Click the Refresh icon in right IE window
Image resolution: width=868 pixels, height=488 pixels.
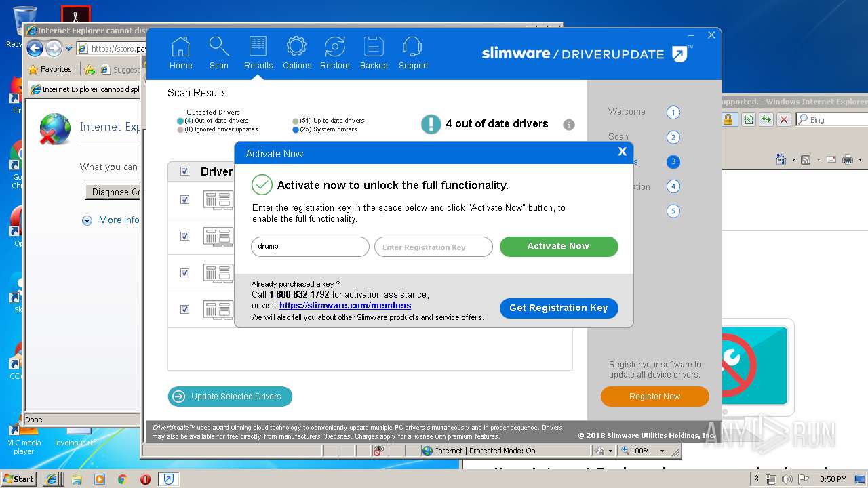(766, 120)
